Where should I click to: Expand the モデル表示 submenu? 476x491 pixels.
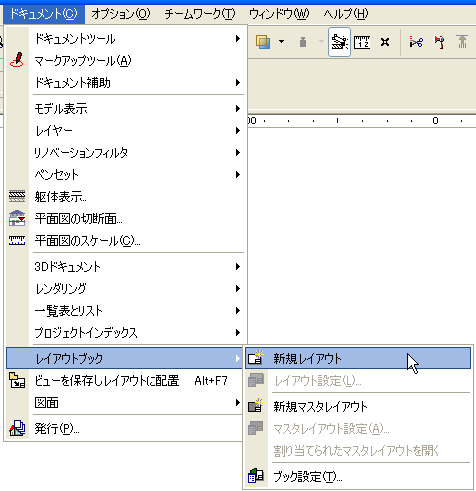tap(125, 109)
